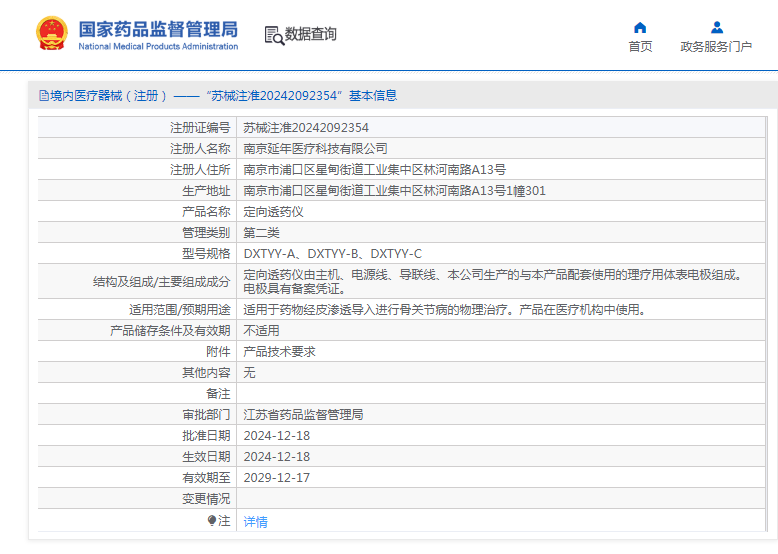
Task: Select approval department 江苏省药品监督管理局
Action: (303, 415)
